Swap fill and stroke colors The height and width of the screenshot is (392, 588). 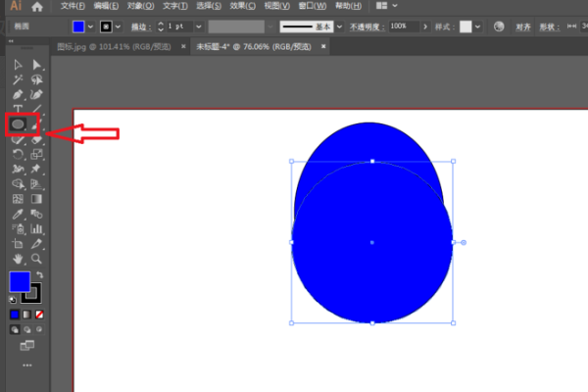pyautogui.click(x=38, y=274)
